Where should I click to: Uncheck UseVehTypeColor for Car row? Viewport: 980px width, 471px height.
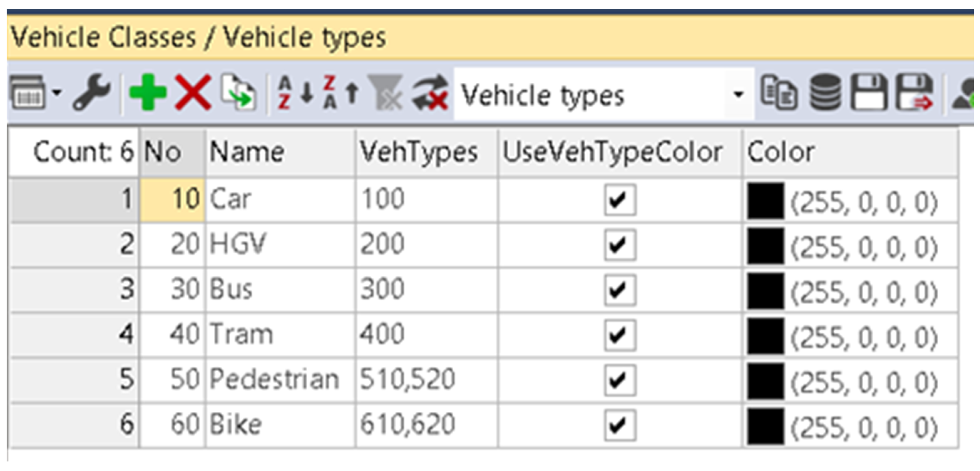pyautogui.click(x=620, y=200)
